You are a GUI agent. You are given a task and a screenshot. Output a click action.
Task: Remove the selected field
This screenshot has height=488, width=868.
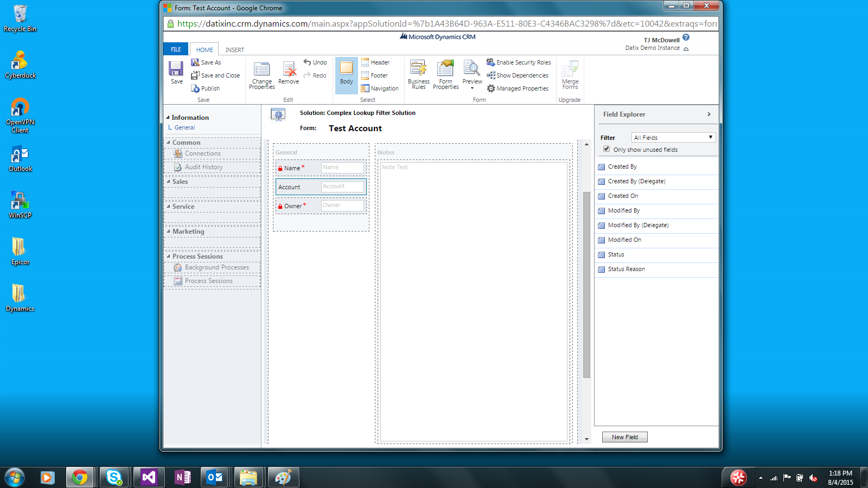(x=289, y=73)
